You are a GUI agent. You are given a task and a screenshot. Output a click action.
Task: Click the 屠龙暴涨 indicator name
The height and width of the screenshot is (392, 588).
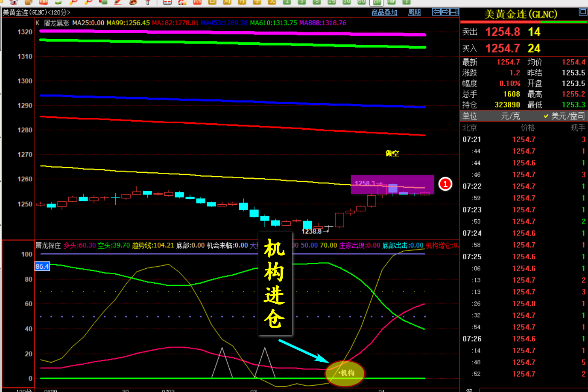pyautogui.click(x=56, y=23)
